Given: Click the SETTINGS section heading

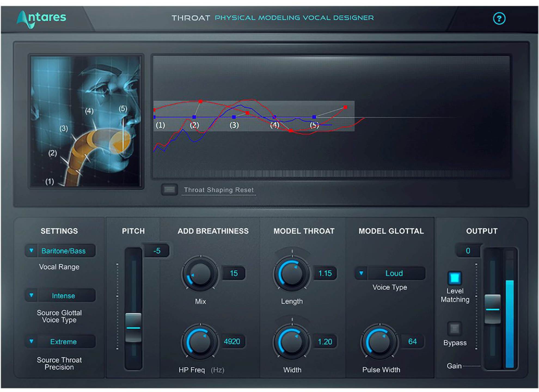Looking at the screenshot, I should tap(59, 231).
